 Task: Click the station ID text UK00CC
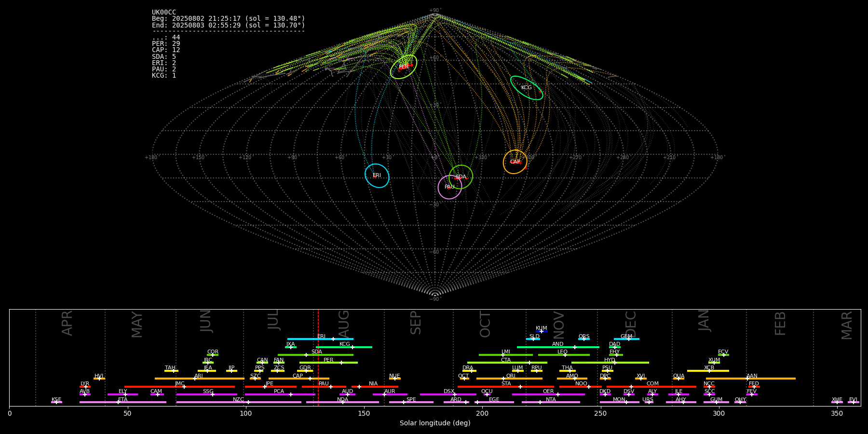[164, 13]
